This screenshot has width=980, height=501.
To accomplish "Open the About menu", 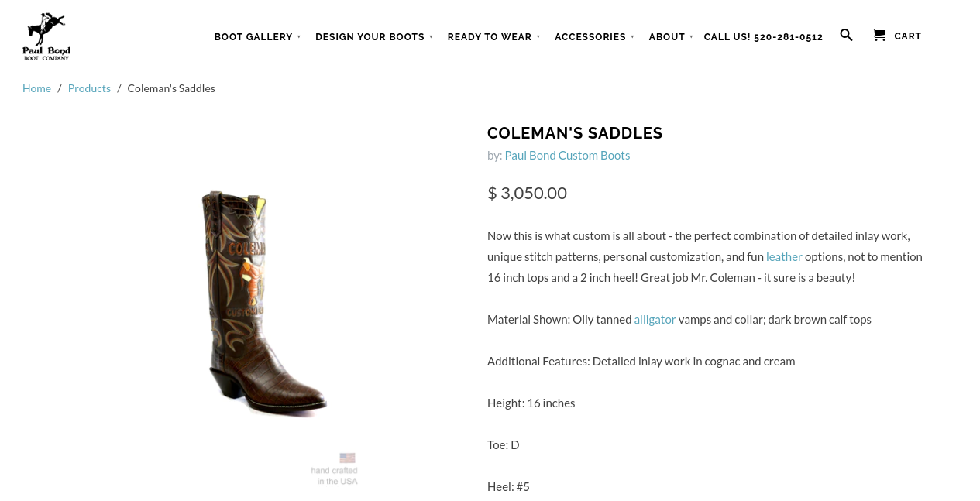I will pos(667,37).
